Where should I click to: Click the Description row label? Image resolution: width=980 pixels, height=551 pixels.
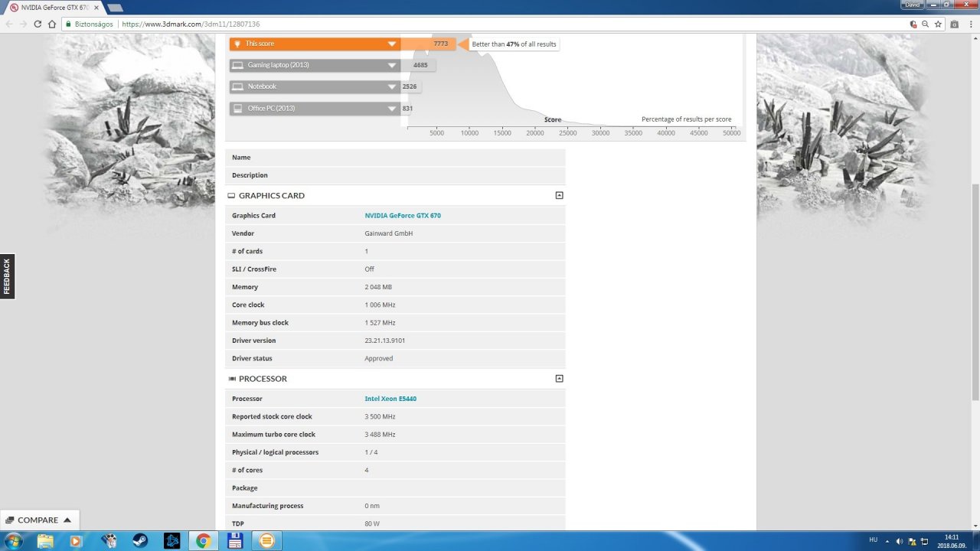pos(250,175)
